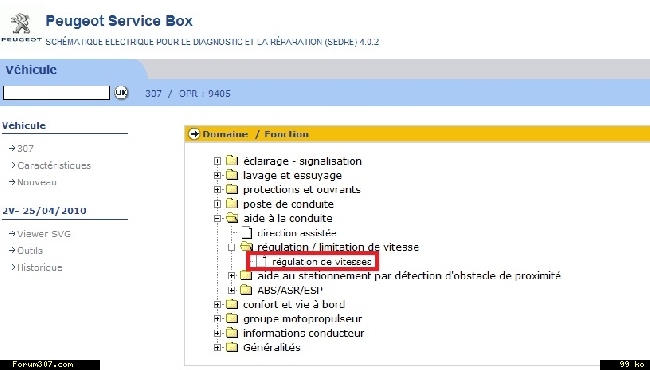Expand the protections et ouvrants node
Screen dimensions: 650x370
[x=217, y=190]
